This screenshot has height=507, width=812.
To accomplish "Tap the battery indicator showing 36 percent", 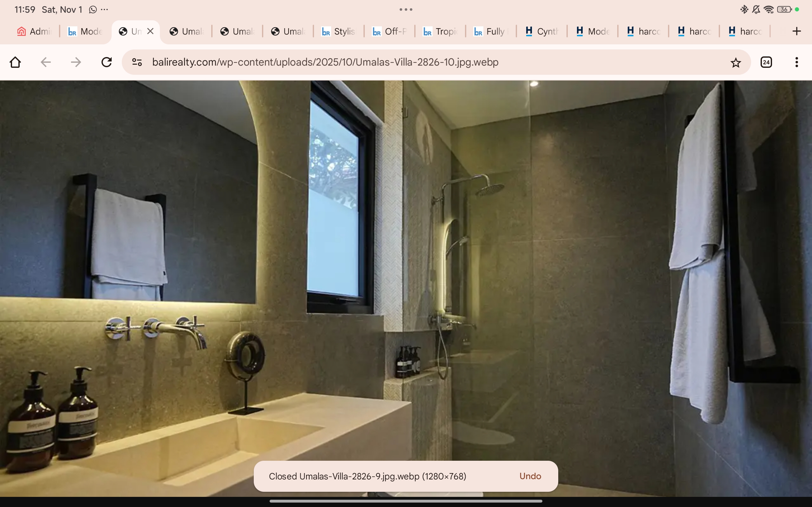I will tap(784, 10).
